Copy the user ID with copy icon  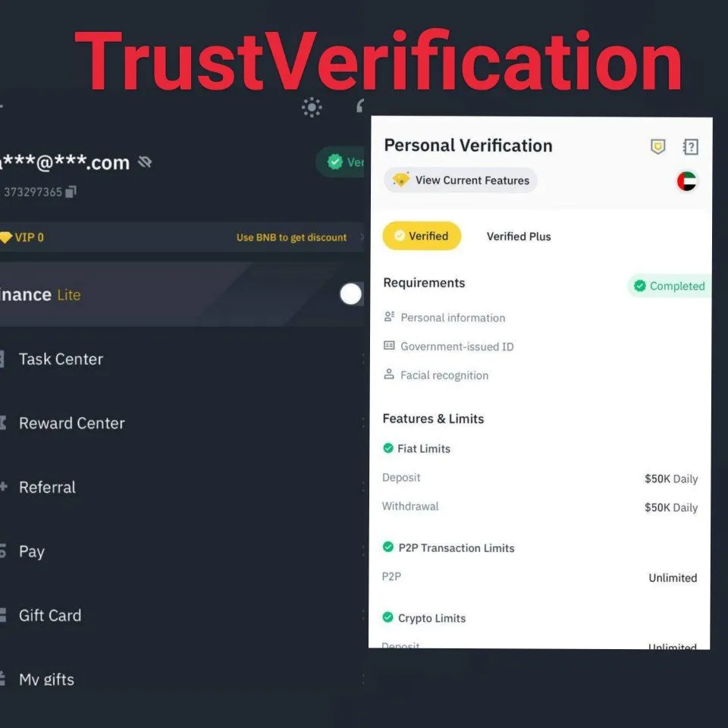pos(71,192)
